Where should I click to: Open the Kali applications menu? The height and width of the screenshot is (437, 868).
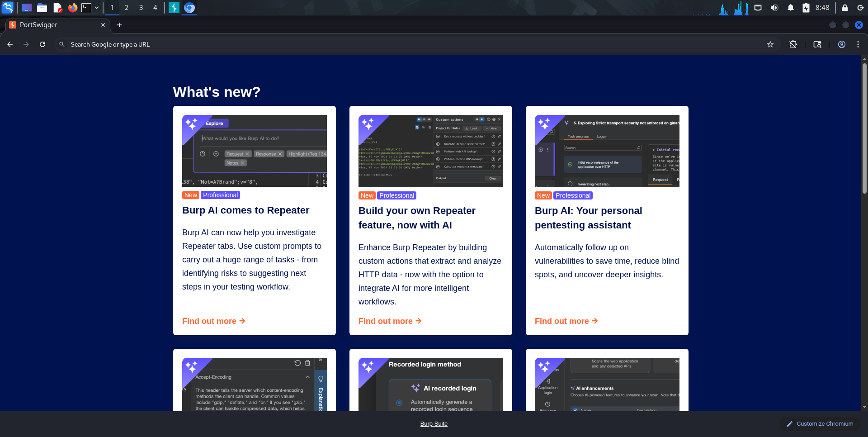8,8
